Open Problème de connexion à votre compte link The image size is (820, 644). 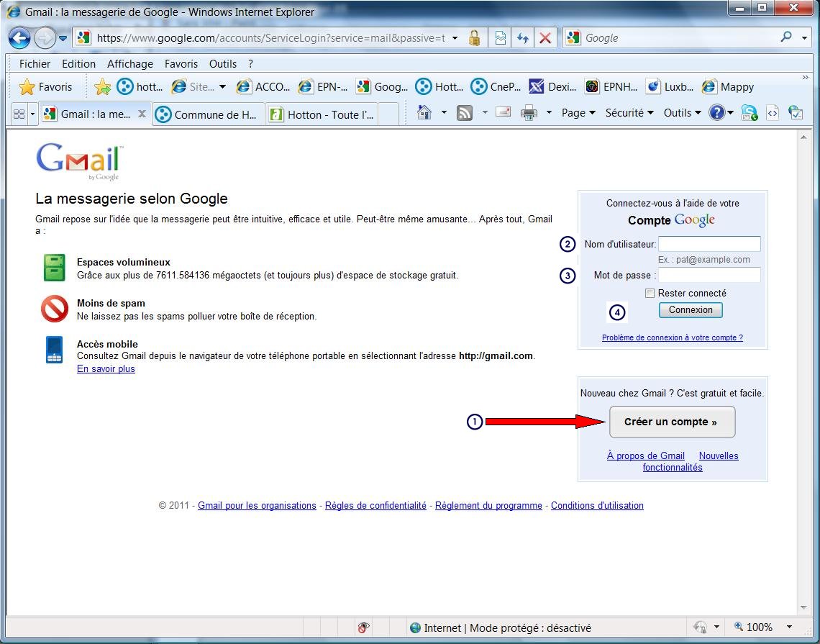[672, 337]
